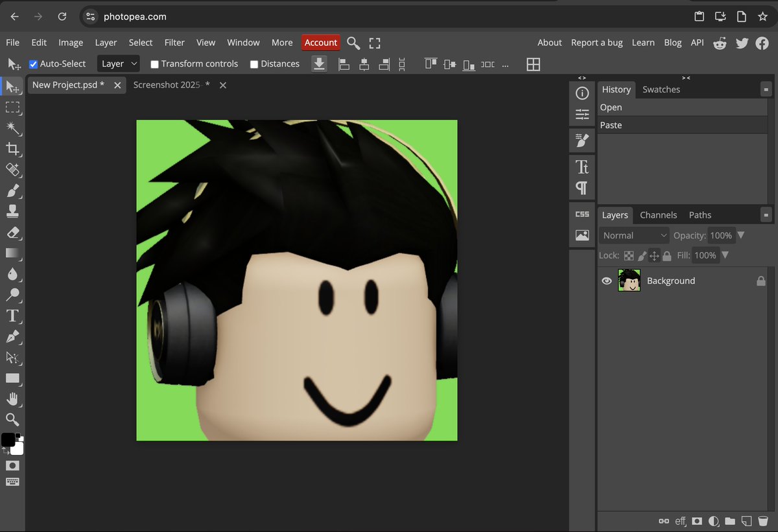Click the link layers chain icon

tap(663, 520)
